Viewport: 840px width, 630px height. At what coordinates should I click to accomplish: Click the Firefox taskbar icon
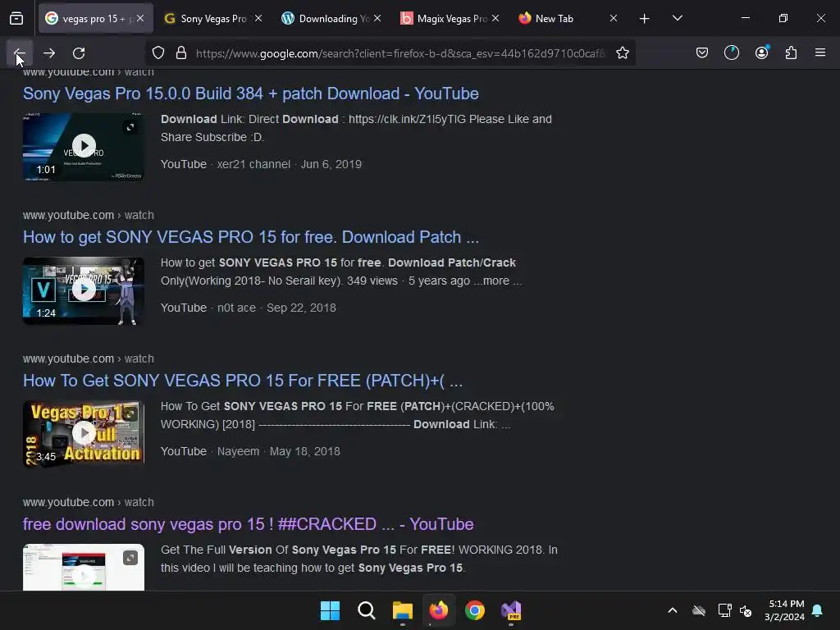click(439, 610)
